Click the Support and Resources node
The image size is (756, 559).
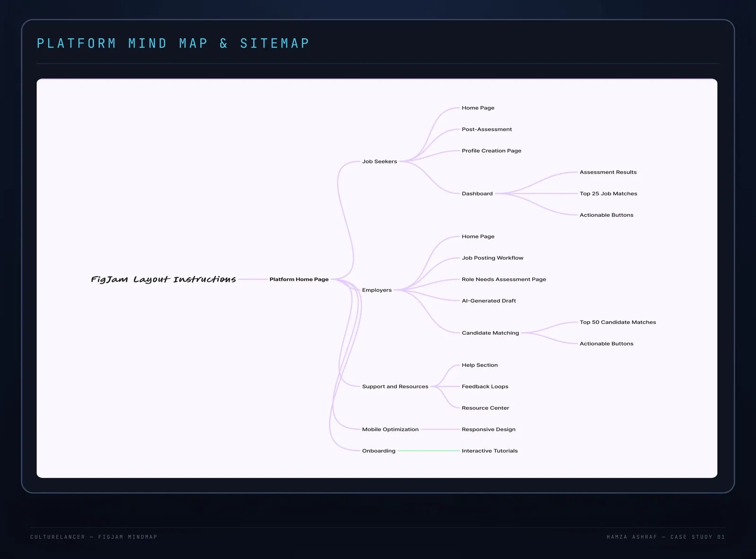395,386
